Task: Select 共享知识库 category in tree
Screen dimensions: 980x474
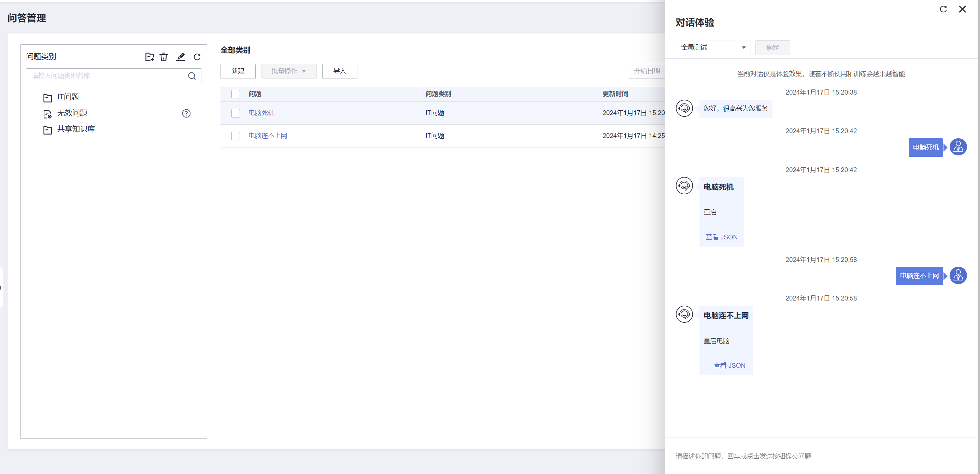Action: (x=76, y=129)
